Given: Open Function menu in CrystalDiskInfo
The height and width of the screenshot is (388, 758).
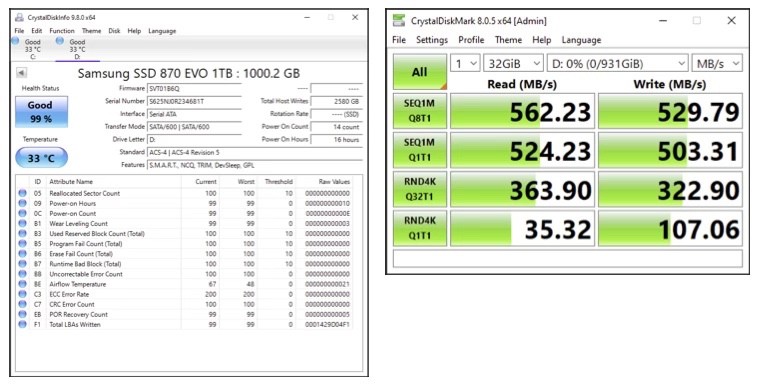Looking at the screenshot, I should [x=62, y=31].
